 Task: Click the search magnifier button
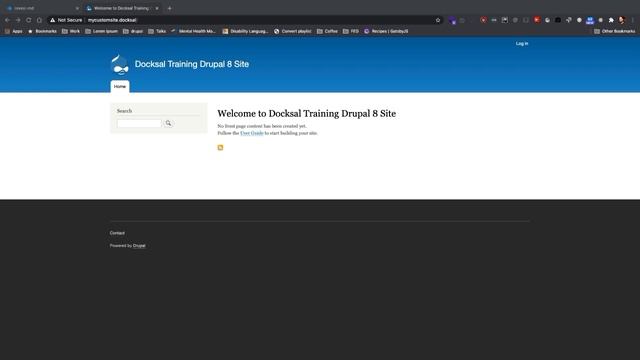(168, 123)
